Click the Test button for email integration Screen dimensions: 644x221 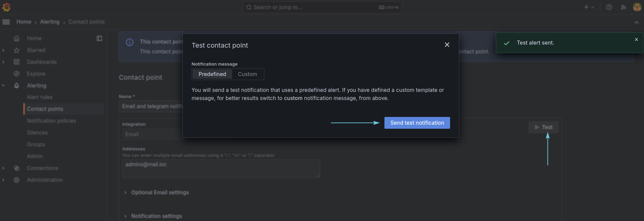[543, 127]
